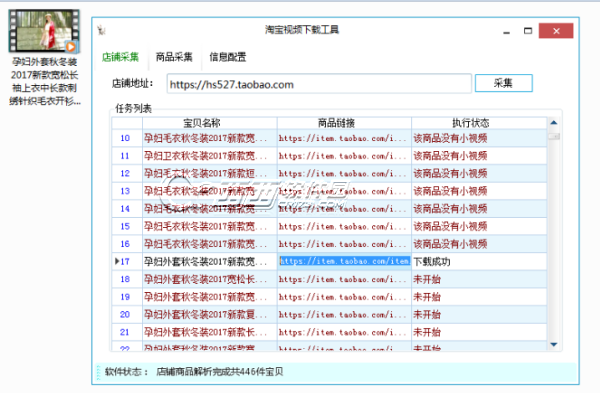
Task: Click product name cell in row 15
Action: [x=210, y=226]
